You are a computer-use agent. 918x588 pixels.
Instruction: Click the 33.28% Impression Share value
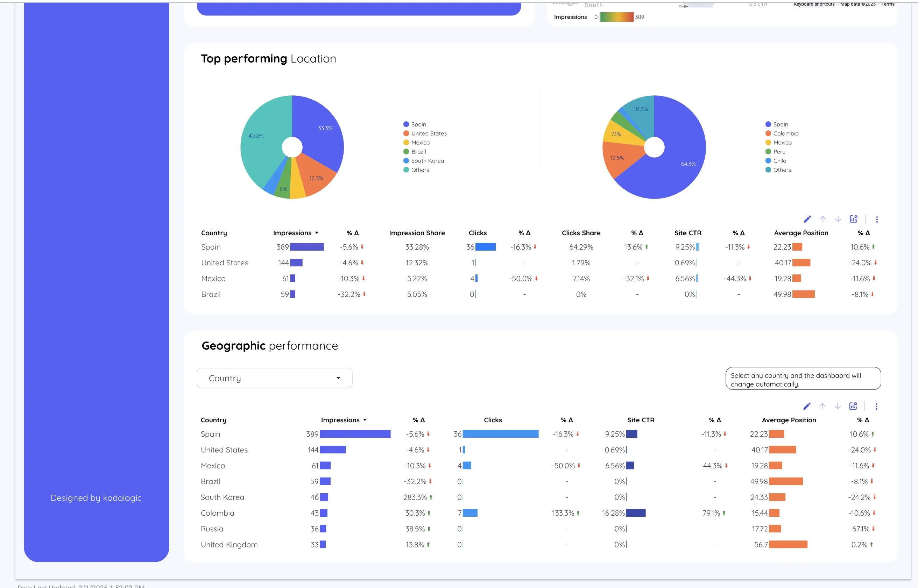point(417,247)
